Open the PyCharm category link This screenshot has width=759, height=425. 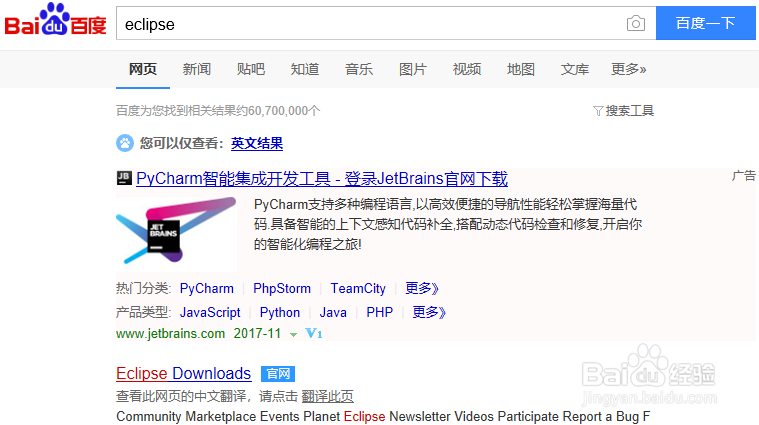[207, 288]
